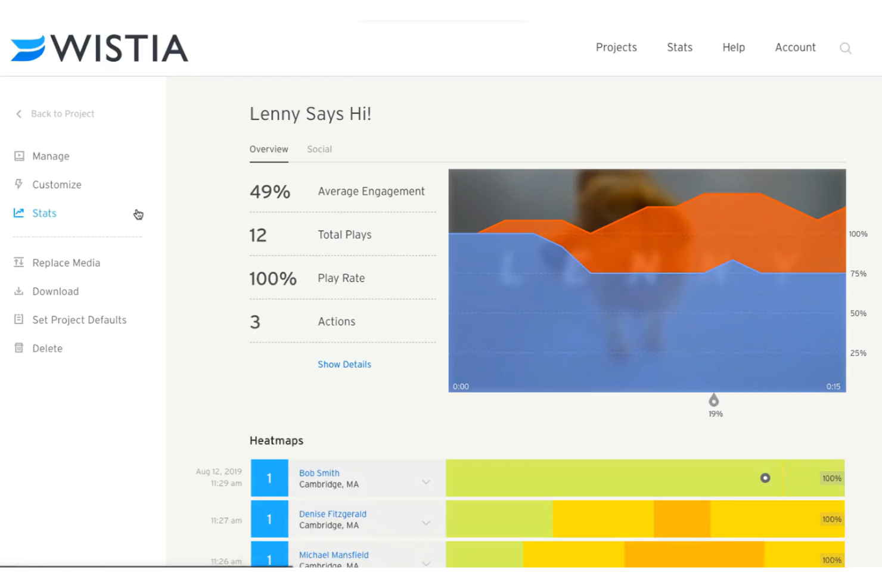Click the Customize lightning bolt icon
This screenshot has height=588, width=882.
tap(18, 184)
